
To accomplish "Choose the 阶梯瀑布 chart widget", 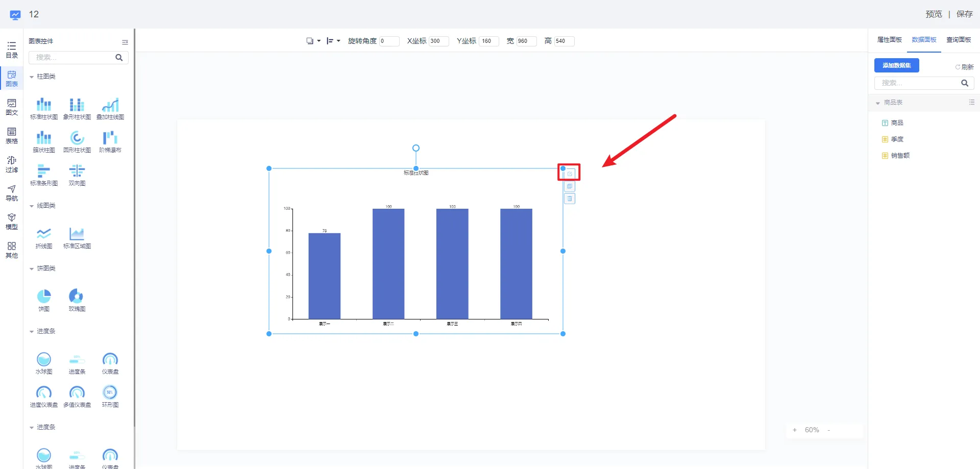I will point(110,142).
